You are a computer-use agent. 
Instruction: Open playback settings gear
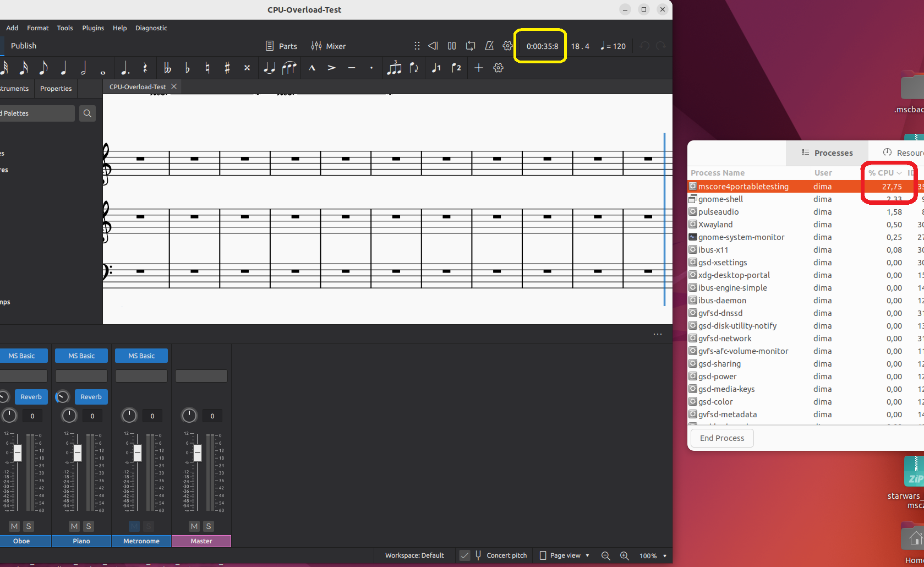pyautogui.click(x=507, y=46)
